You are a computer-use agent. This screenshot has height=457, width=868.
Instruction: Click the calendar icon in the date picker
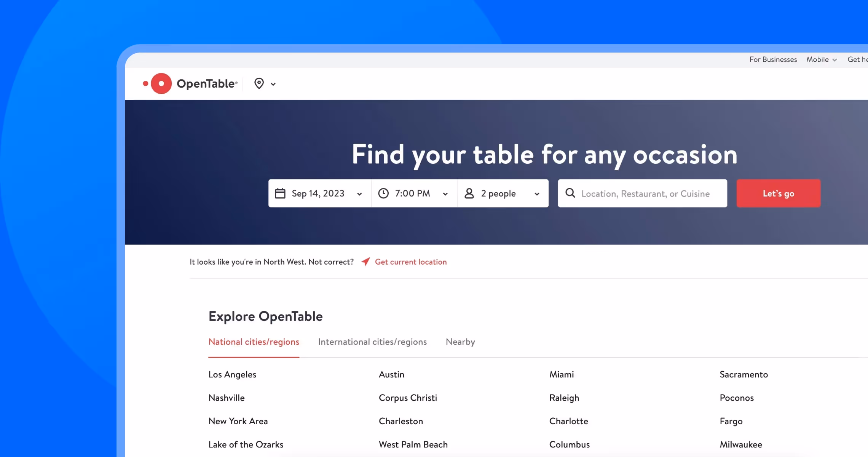coord(280,193)
